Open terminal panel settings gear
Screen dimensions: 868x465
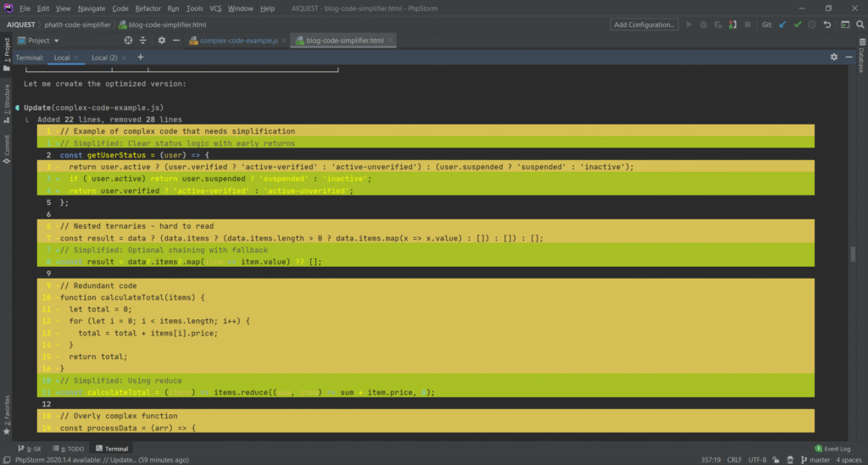834,58
